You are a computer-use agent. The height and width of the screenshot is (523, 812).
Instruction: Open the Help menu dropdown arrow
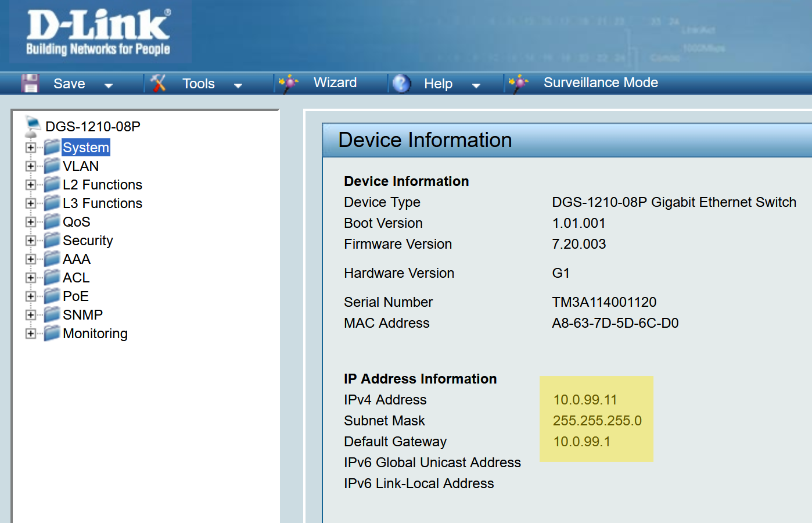(x=476, y=85)
